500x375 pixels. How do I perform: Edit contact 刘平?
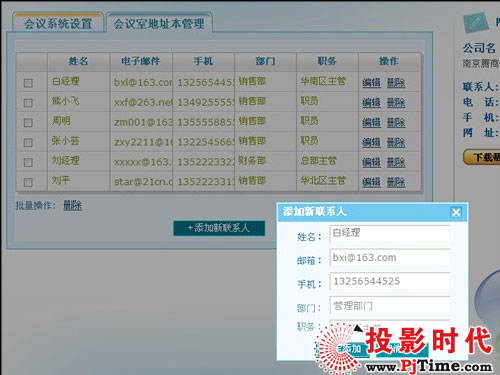[x=371, y=182]
